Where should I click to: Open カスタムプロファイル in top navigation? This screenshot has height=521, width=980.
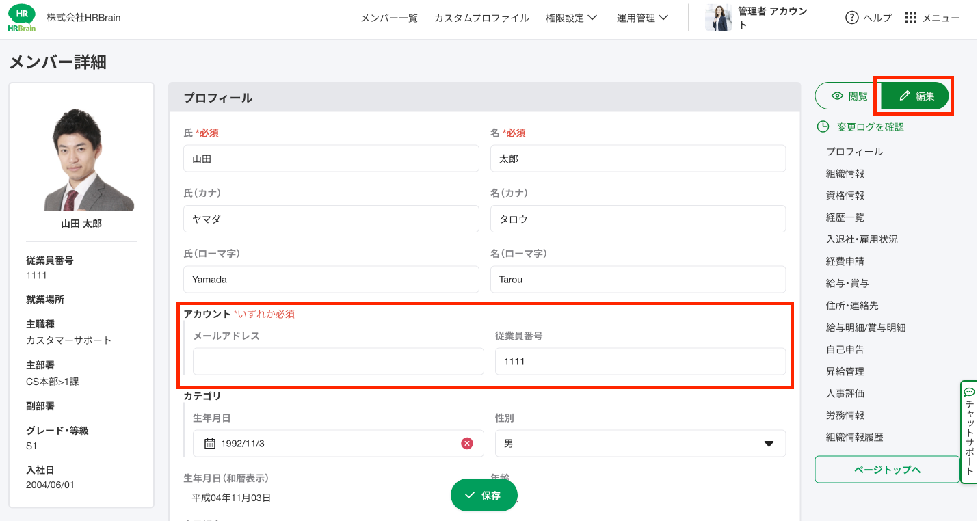(481, 18)
